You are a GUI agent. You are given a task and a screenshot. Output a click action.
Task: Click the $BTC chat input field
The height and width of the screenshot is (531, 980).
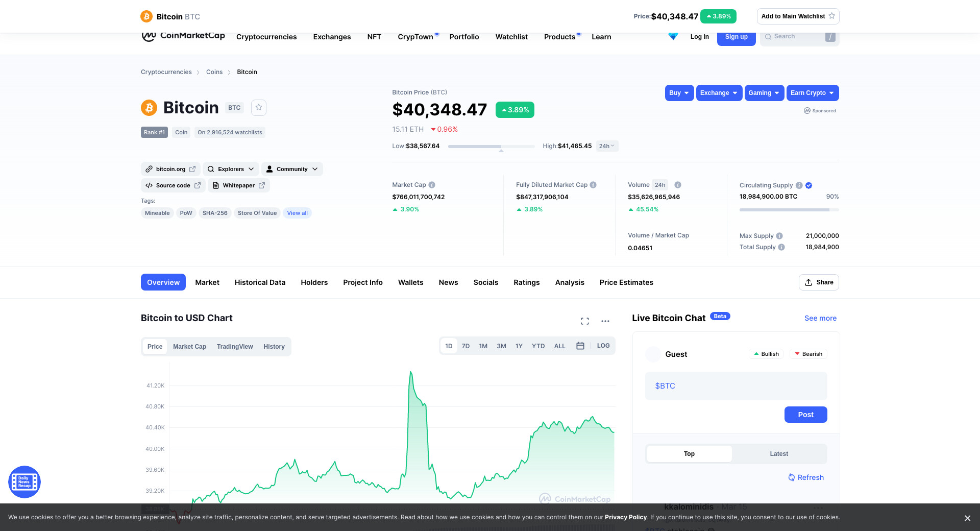(736, 386)
